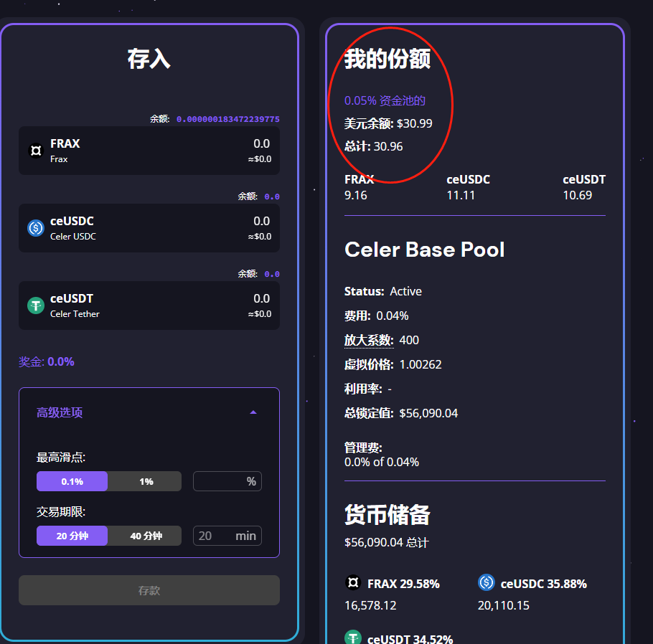Click the FRAX icon under currency reserves

tap(352, 583)
